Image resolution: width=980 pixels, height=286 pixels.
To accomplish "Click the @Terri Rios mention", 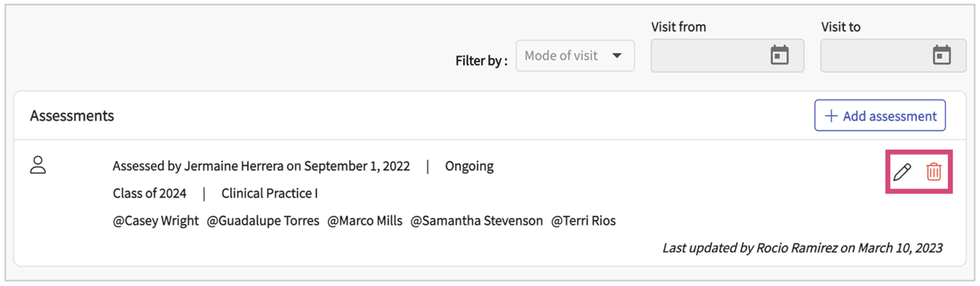I will (x=583, y=221).
